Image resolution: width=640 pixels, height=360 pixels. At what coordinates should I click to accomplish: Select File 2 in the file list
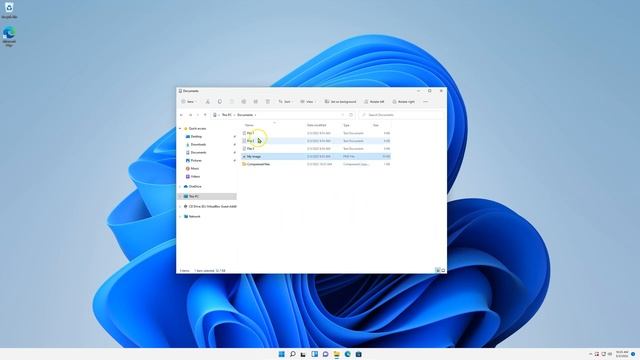pos(316,141)
